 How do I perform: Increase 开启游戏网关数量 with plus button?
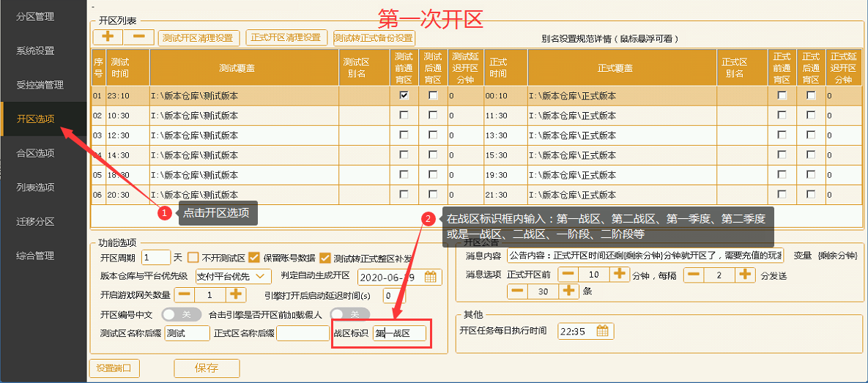click(x=235, y=294)
